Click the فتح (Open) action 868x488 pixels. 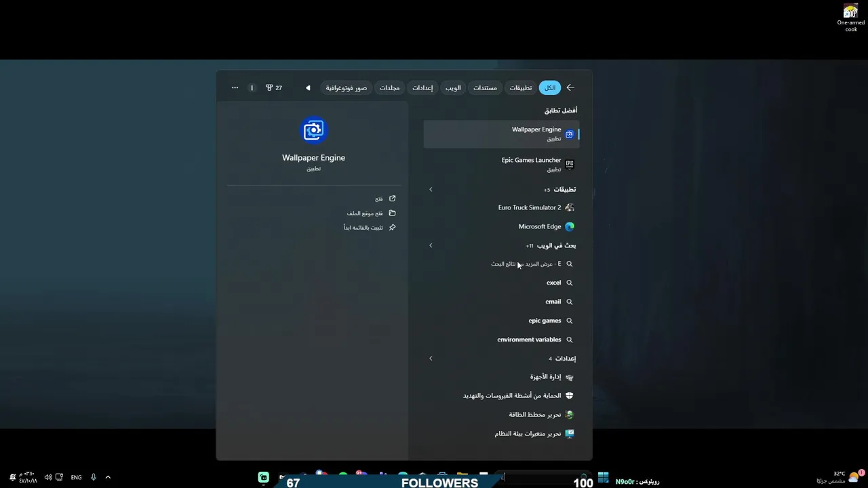(x=385, y=199)
